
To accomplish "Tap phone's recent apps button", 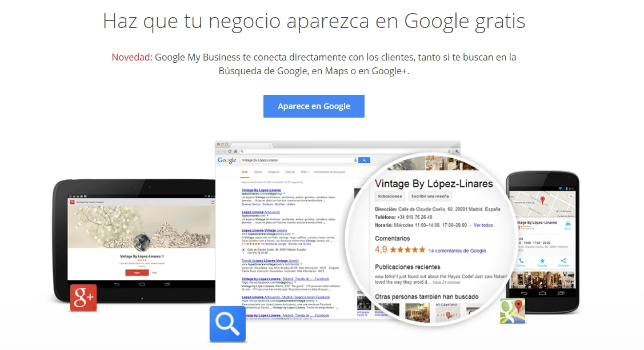I will (x=561, y=293).
